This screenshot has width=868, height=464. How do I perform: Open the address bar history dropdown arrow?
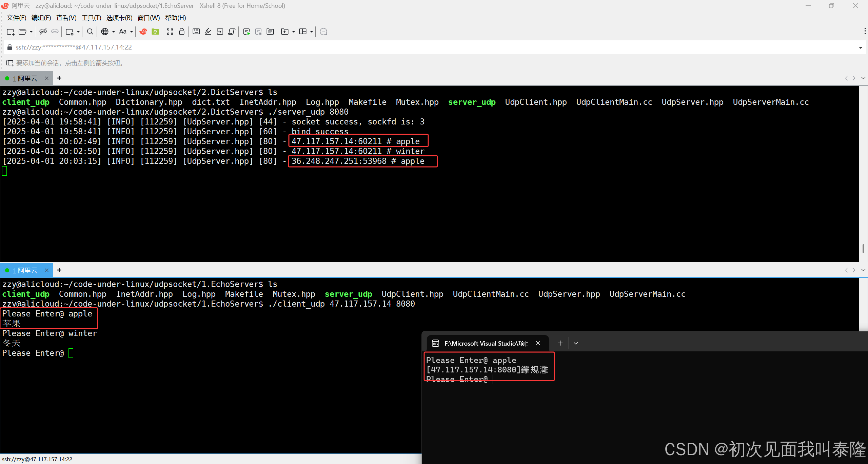coord(861,47)
